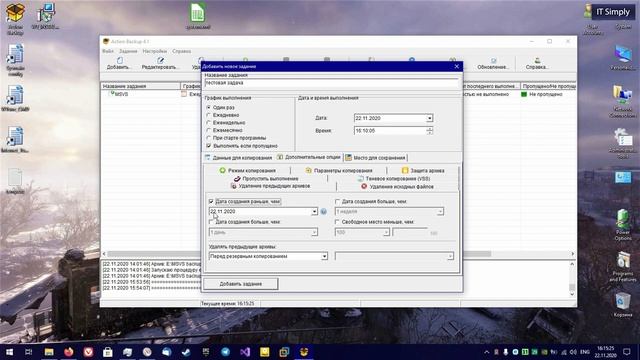Enable Дата создания больше checkbox above 1 неделя
The image size is (640, 360).
[x=337, y=201]
